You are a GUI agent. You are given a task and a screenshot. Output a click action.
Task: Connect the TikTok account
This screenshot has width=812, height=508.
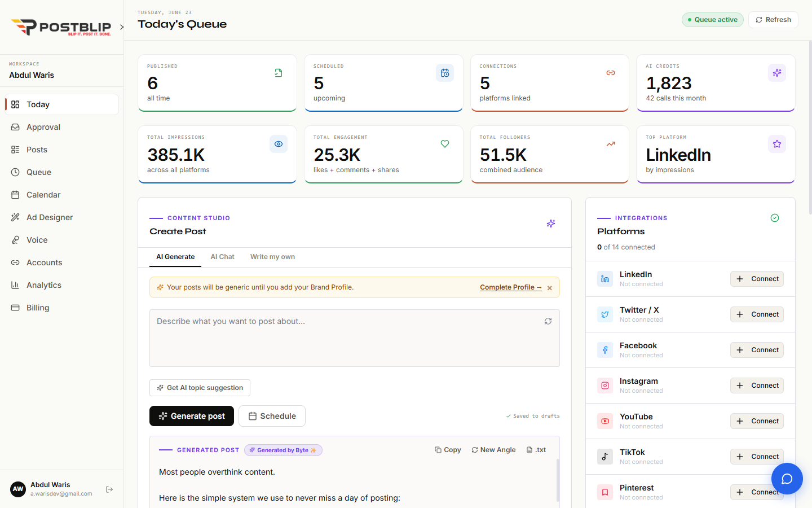point(757,457)
